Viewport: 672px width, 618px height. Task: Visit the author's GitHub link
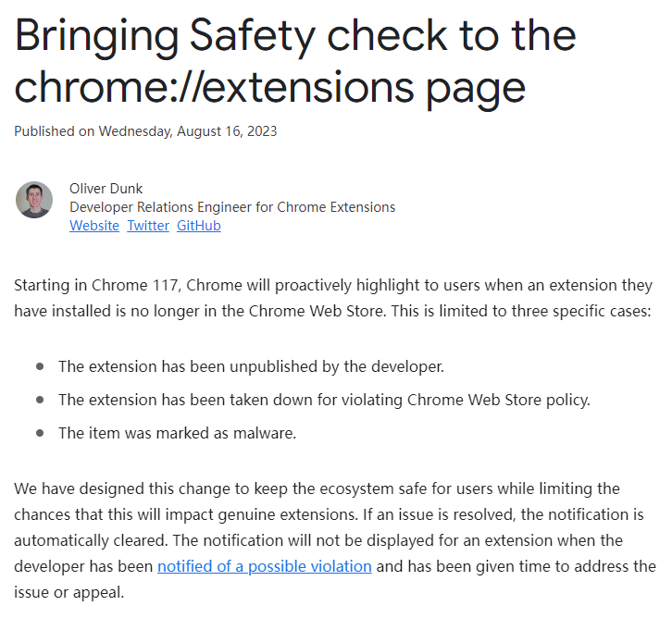(x=199, y=226)
